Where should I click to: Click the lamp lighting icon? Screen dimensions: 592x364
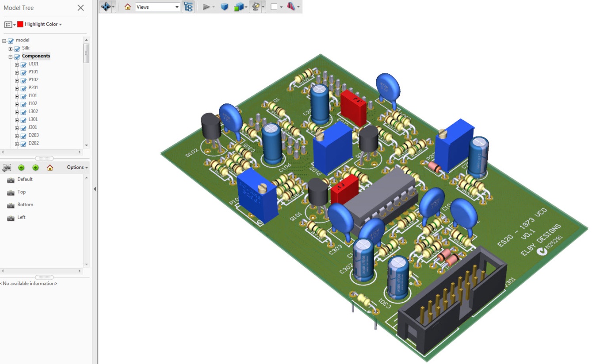tap(255, 7)
